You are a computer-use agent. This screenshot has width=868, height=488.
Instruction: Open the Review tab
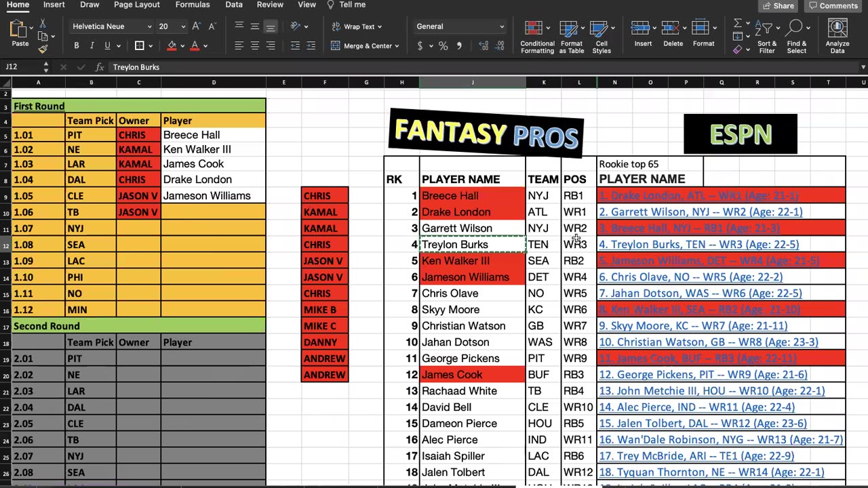click(270, 5)
